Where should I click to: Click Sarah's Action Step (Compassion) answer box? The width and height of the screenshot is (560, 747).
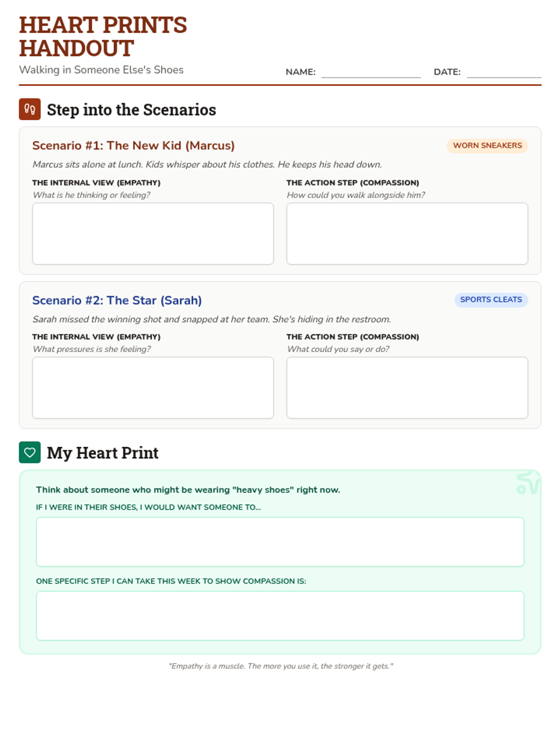pos(407,388)
